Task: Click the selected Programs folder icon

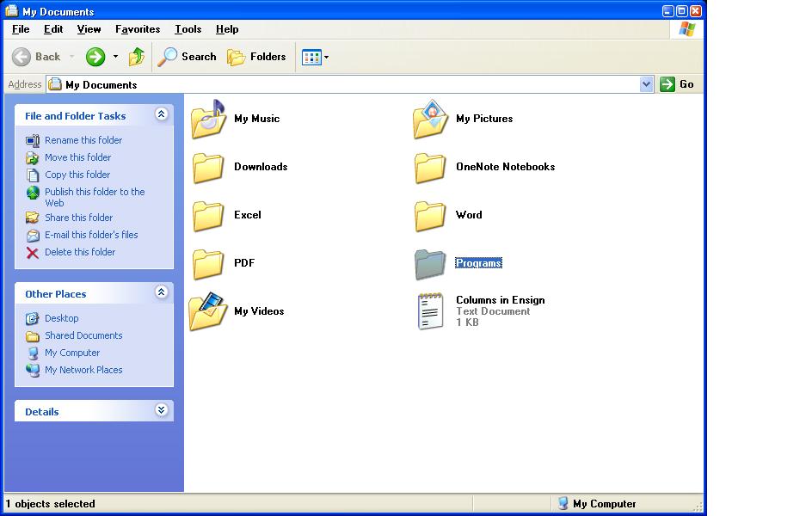Action: point(430,264)
